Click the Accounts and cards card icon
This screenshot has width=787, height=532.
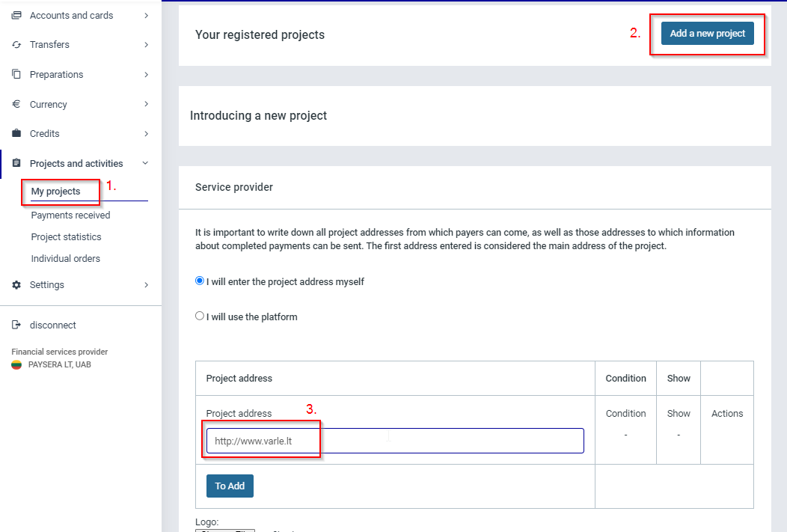pyautogui.click(x=16, y=15)
